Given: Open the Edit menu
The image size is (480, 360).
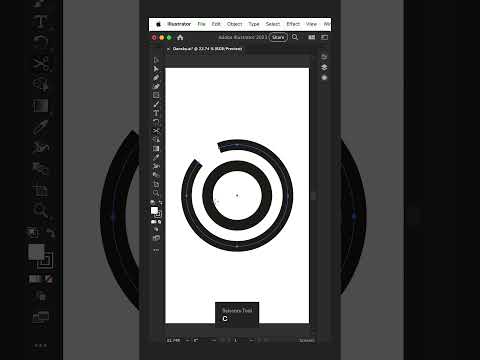Looking at the screenshot, I should click(x=216, y=24).
